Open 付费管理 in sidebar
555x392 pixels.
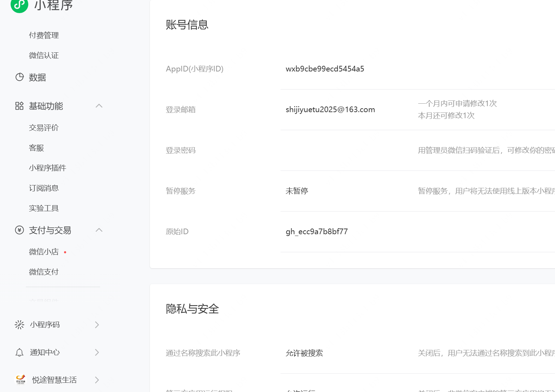[x=44, y=35]
